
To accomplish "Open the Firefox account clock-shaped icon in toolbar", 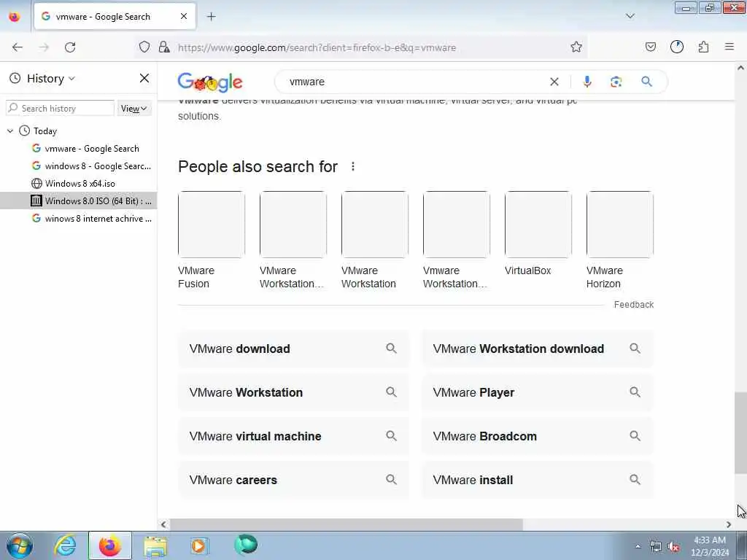I will (x=676, y=47).
